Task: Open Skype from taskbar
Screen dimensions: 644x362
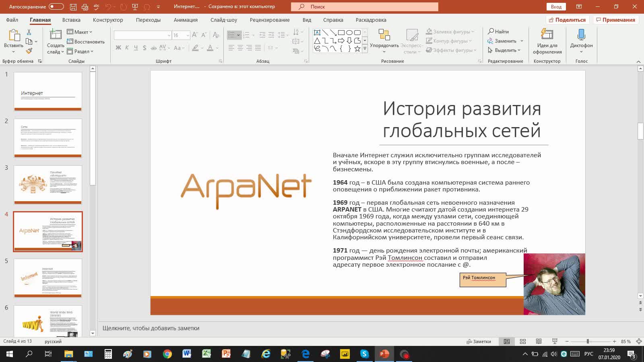Action: [x=364, y=354]
